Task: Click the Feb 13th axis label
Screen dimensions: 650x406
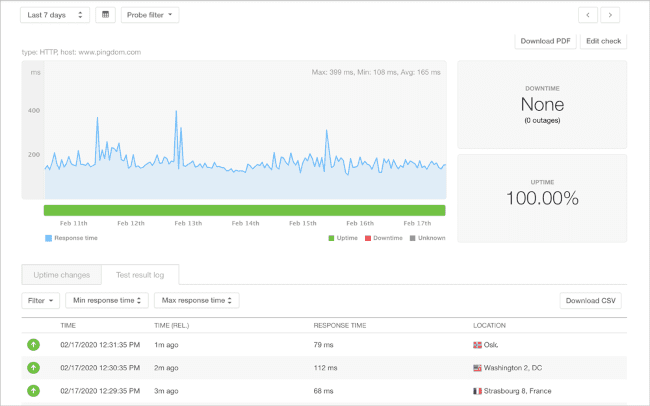Action: [188, 223]
